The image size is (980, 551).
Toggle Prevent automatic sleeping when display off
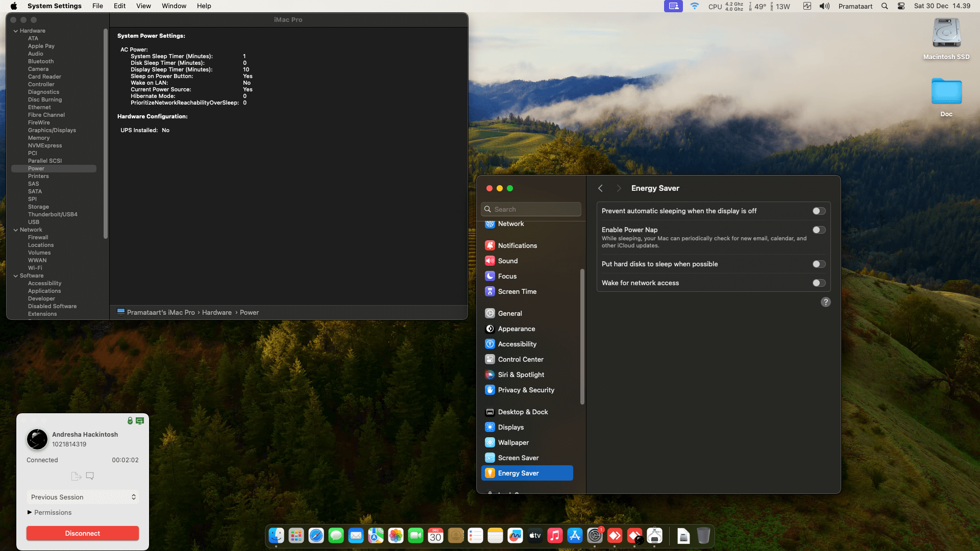(x=819, y=211)
